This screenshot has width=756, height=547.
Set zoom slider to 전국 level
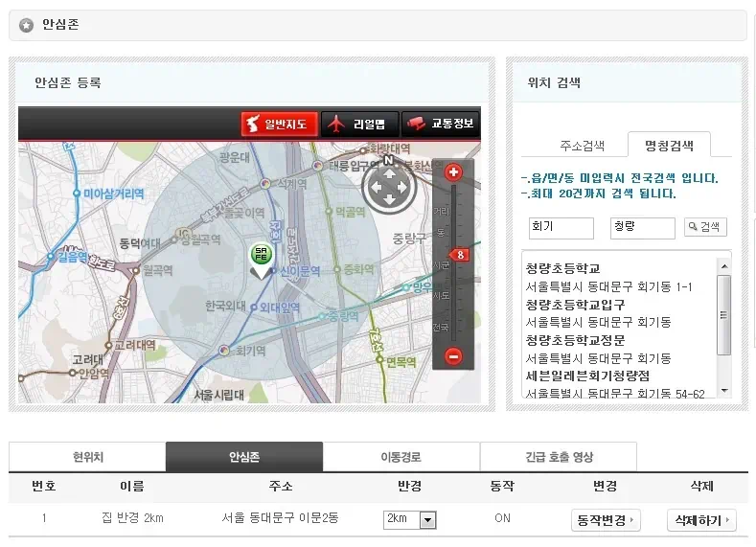coord(441,328)
